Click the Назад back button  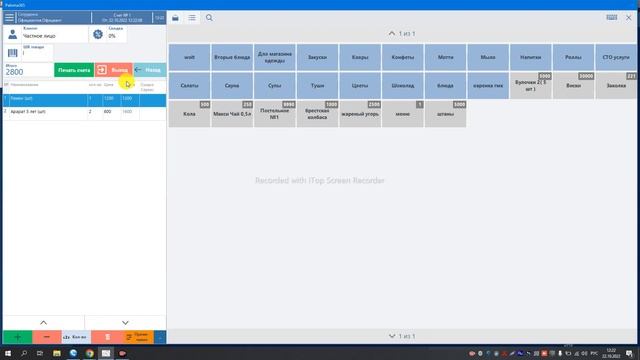coord(149,70)
